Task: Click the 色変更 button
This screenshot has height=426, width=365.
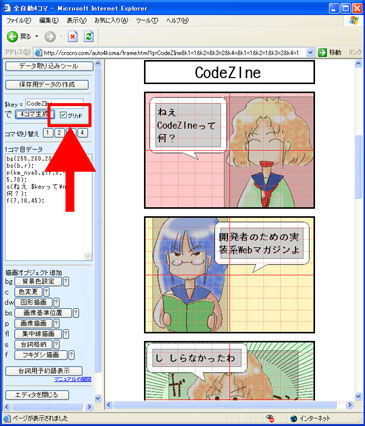Action: coord(28,292)
